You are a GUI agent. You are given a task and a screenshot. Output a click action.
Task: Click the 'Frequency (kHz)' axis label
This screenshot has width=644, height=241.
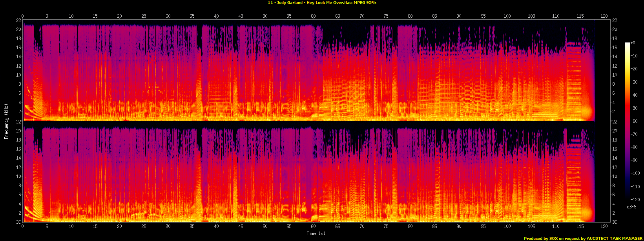[6, 121]
